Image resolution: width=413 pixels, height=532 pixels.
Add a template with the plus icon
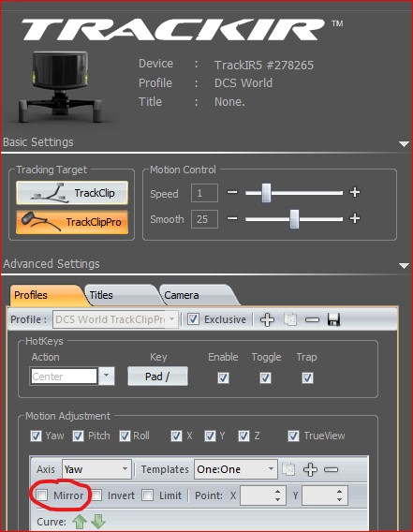point(311,469)
